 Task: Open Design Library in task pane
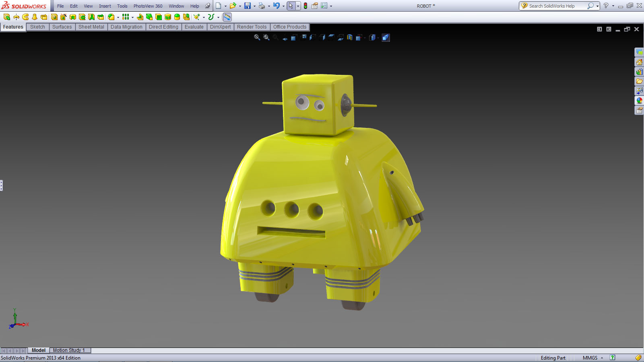coord(639,72)
